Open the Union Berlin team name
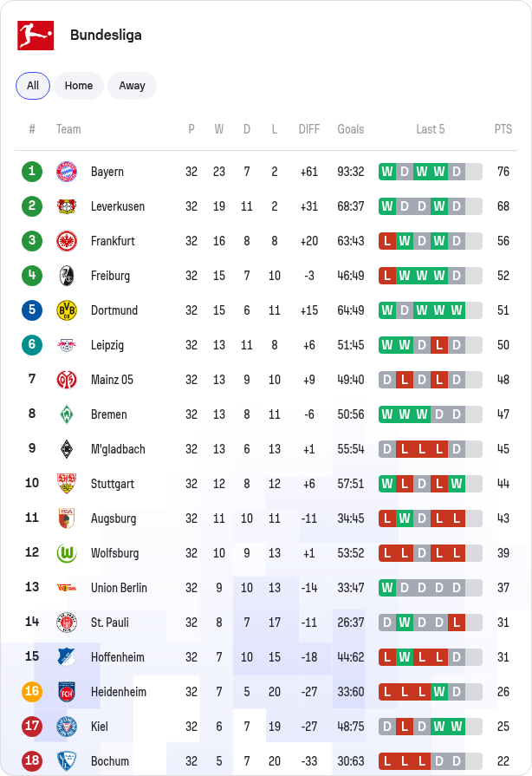Image resolution: width=532 pixels, height=776 pixels. [119, 588]
